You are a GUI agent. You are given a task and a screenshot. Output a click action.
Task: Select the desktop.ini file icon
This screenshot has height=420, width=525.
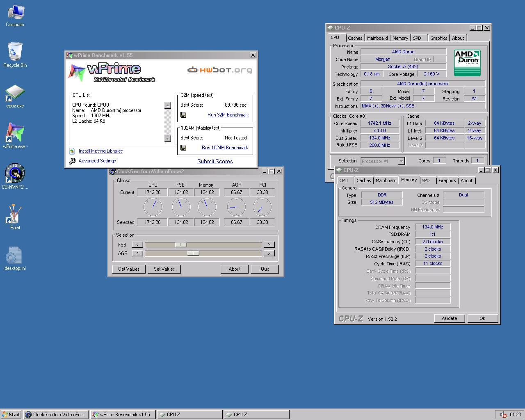click(15, 258)
